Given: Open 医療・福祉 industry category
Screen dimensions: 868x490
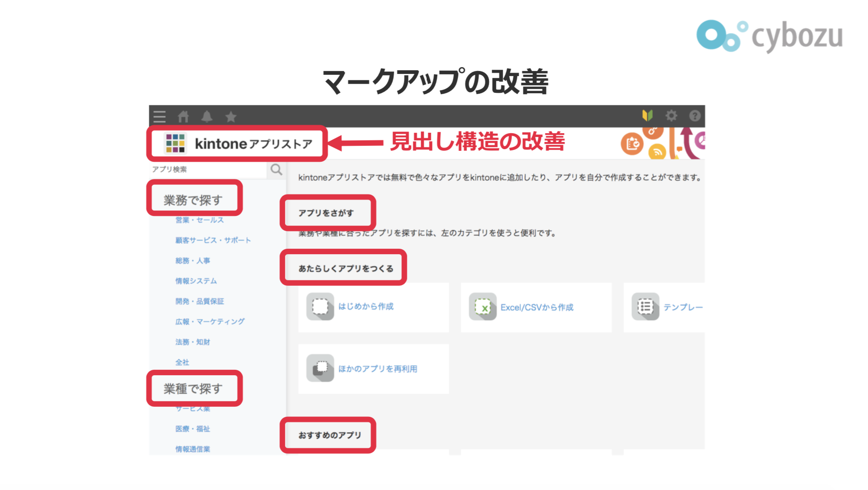Looking at the screenshot, I should pyautogui.click(x=193, y=429).
